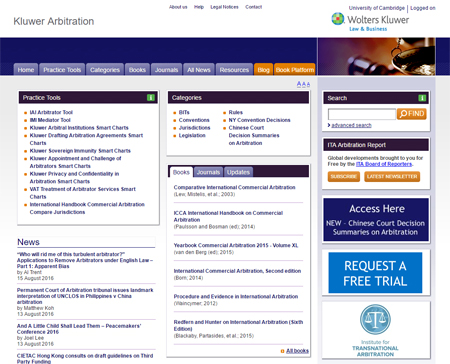450x364 pixels.
Task: Select the smallest font size A icon
Action: coord(308,85)
